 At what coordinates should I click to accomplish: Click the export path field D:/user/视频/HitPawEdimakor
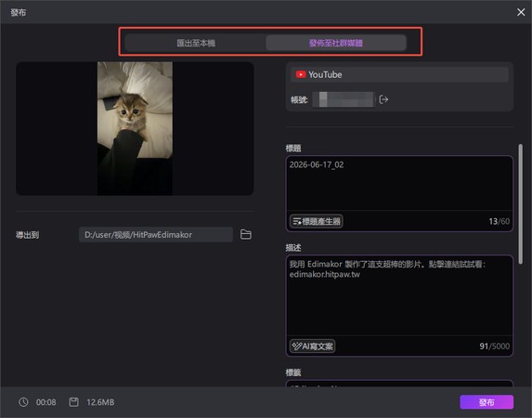coord(156,235)
